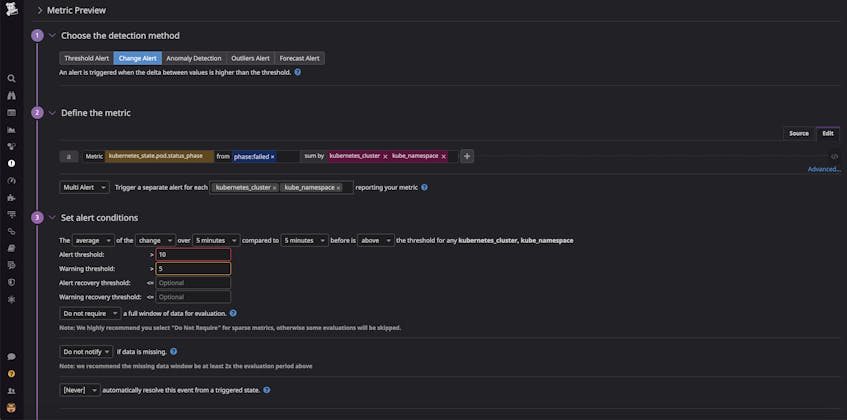
Task: Click the double speech-bubble sidebar icon above the shield
Action: click(11, 265)
